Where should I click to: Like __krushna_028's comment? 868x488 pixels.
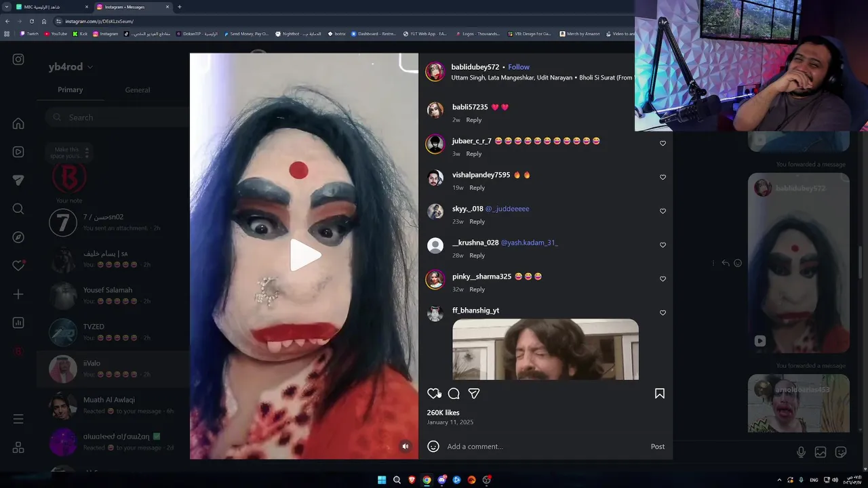coord(663,245)
